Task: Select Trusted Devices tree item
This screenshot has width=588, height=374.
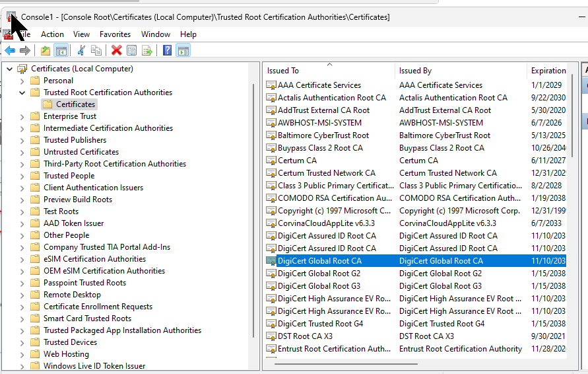Action: [x=70, y=342]
